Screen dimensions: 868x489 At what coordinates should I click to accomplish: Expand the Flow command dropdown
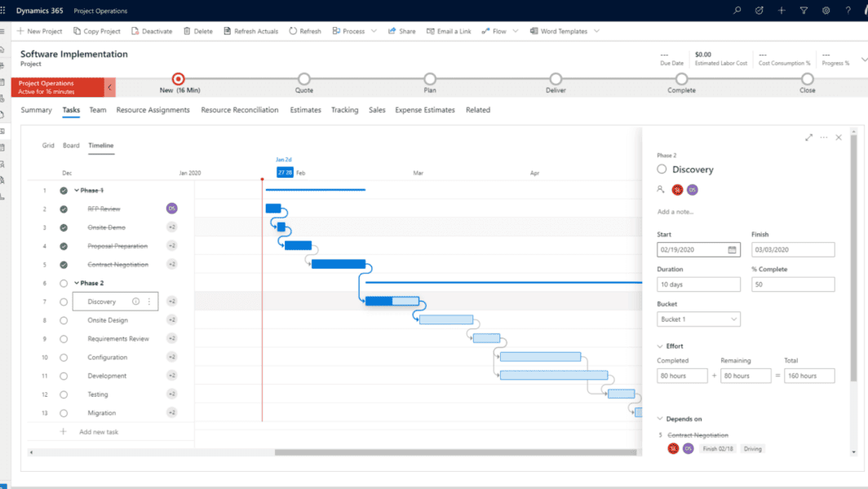(x=514, y=31)
